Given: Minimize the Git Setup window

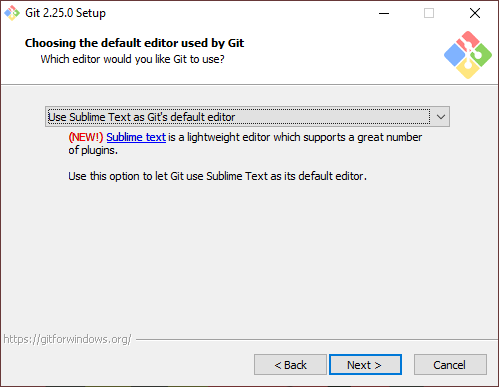Looking at the screenshot, I should click(x=384, y=13).
